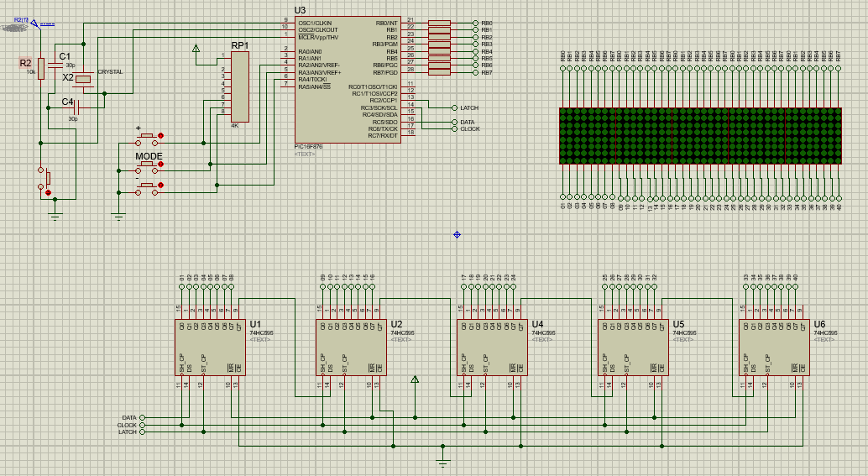Select the C1 capacitor symbol
Viewport: 868px width, 476px height.
(x=55, y=65)
